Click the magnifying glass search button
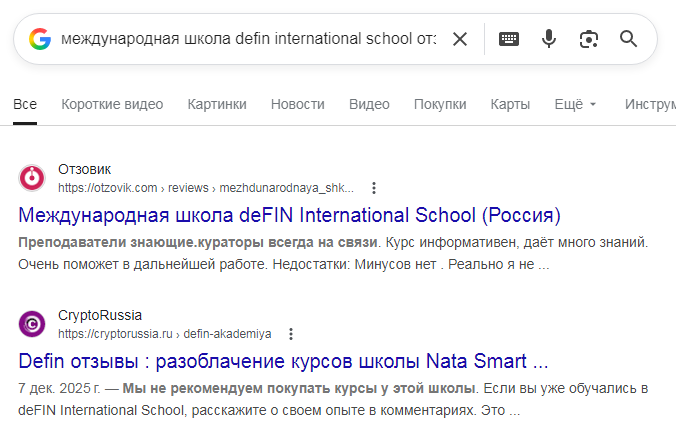The image size is (676, 430). click(629, 39)
